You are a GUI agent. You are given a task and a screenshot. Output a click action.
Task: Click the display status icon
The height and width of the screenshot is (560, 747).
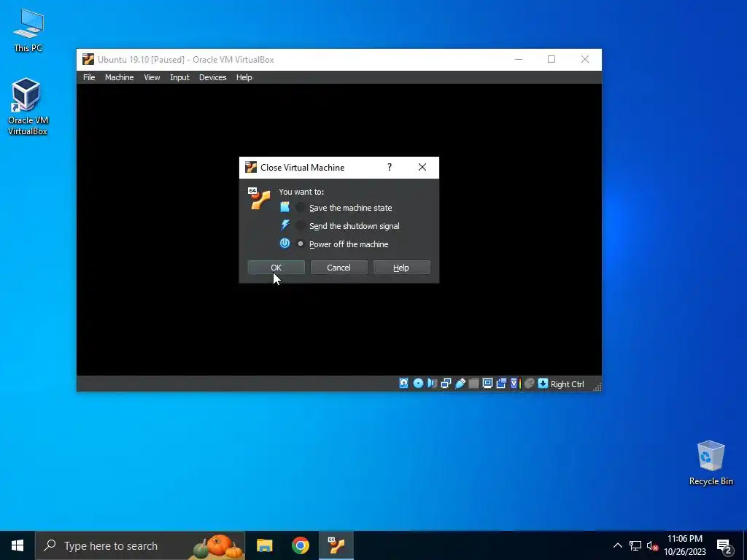487,384
